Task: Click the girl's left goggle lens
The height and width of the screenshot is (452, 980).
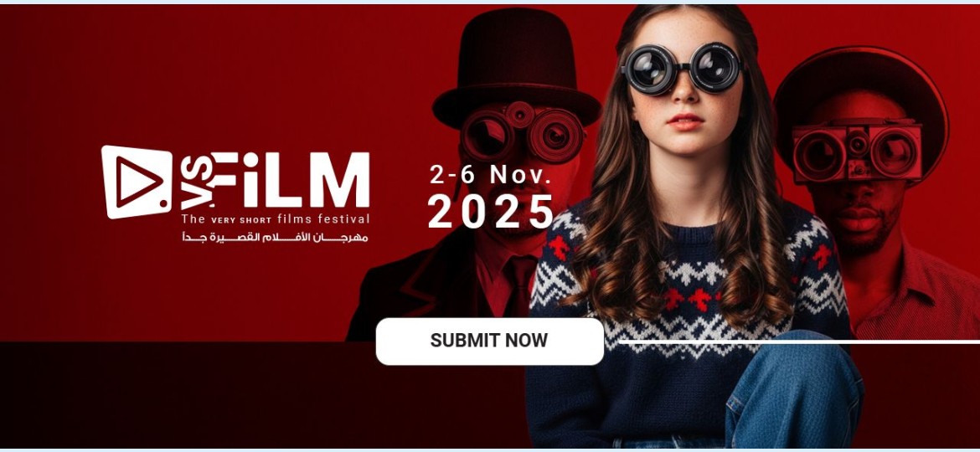Action: [x=649, y=69]
